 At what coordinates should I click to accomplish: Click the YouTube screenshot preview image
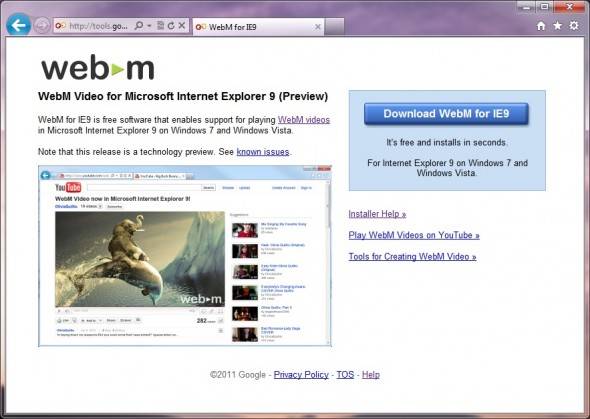[185, 256]
